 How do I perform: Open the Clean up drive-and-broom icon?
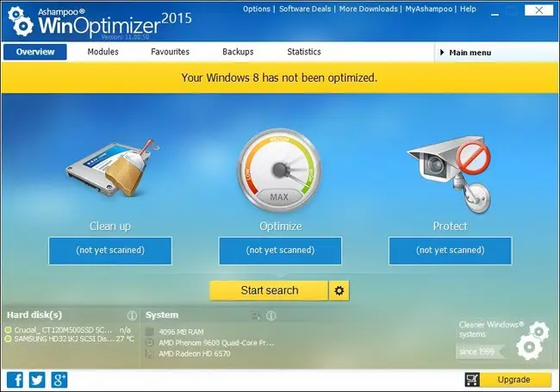pyautogui.click(x=113, y=168)
